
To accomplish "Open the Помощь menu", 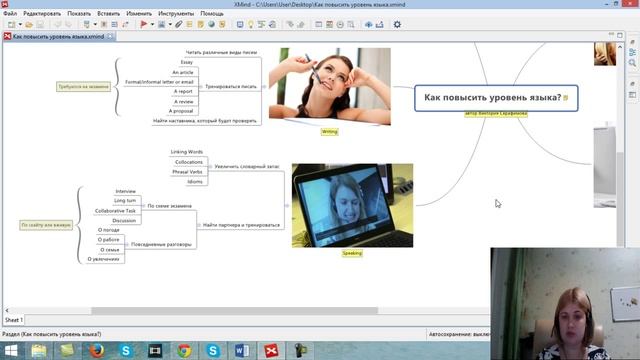I will tap(211, 13).
